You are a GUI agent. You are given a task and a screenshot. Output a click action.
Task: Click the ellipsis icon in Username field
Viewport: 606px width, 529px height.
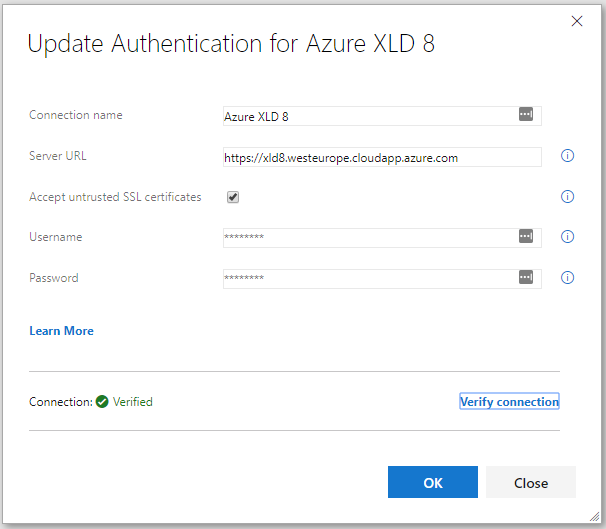pyautogui.click(x=526, y=237)
